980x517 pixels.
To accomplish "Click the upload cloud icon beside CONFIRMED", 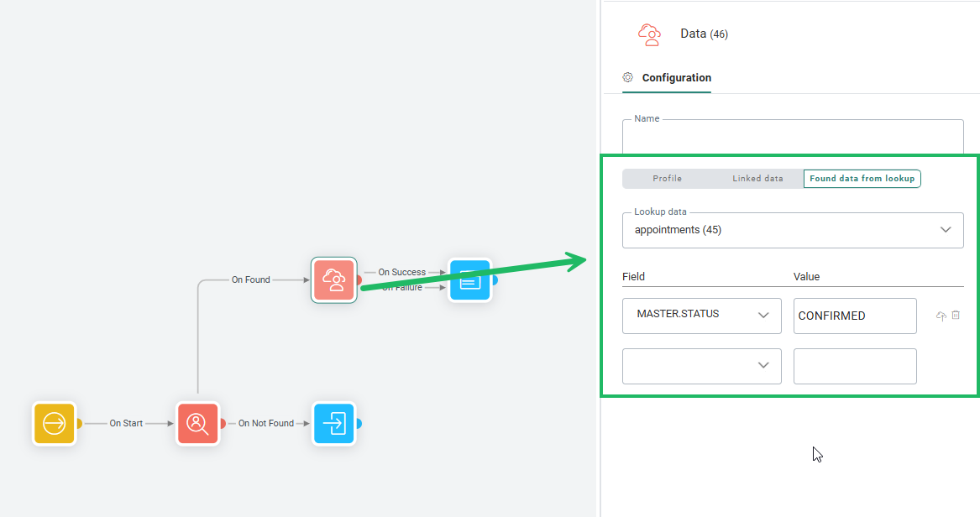I will tap(941, 316).
